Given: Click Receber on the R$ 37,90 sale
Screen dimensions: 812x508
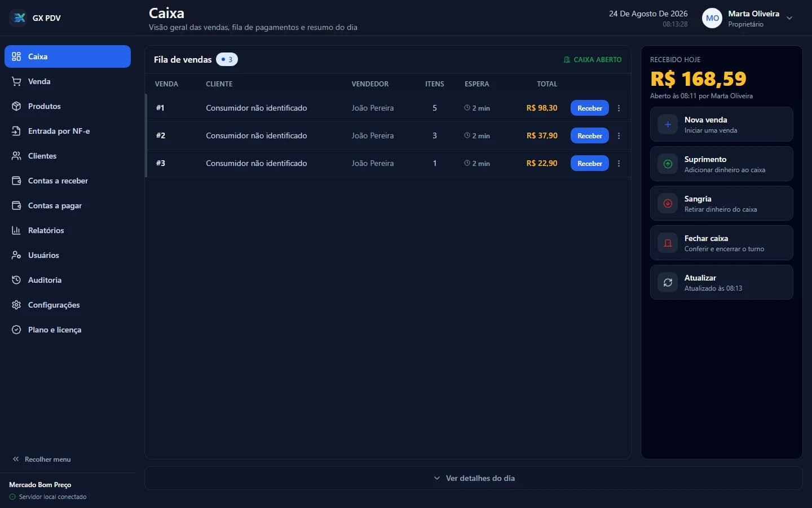Looking at the screenshot, I should tap(590, 135).
